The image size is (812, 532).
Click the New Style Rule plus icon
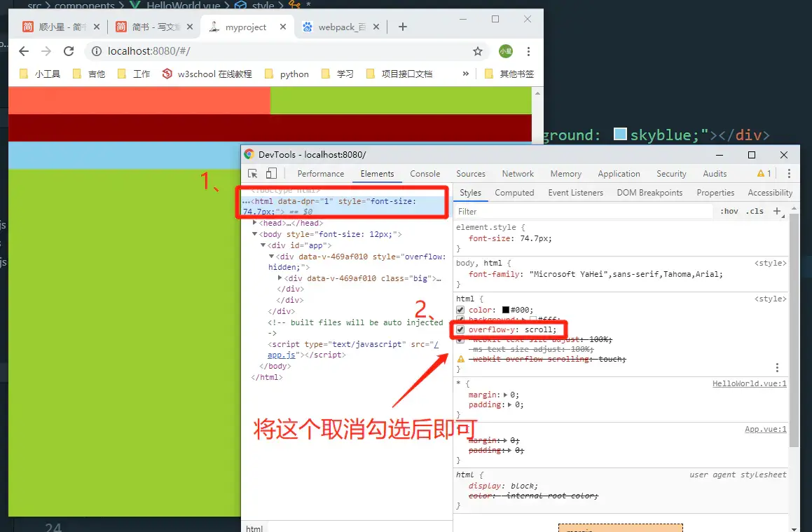tap(777, 211)
